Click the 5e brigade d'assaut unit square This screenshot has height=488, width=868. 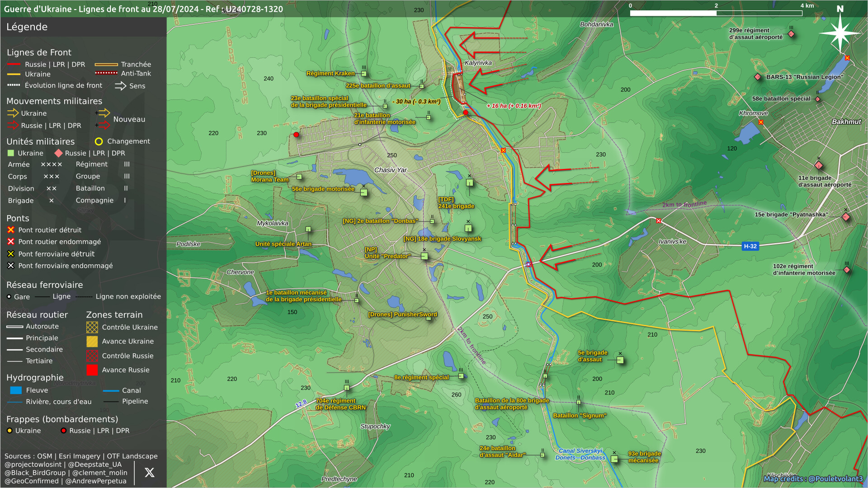[620, 360]
